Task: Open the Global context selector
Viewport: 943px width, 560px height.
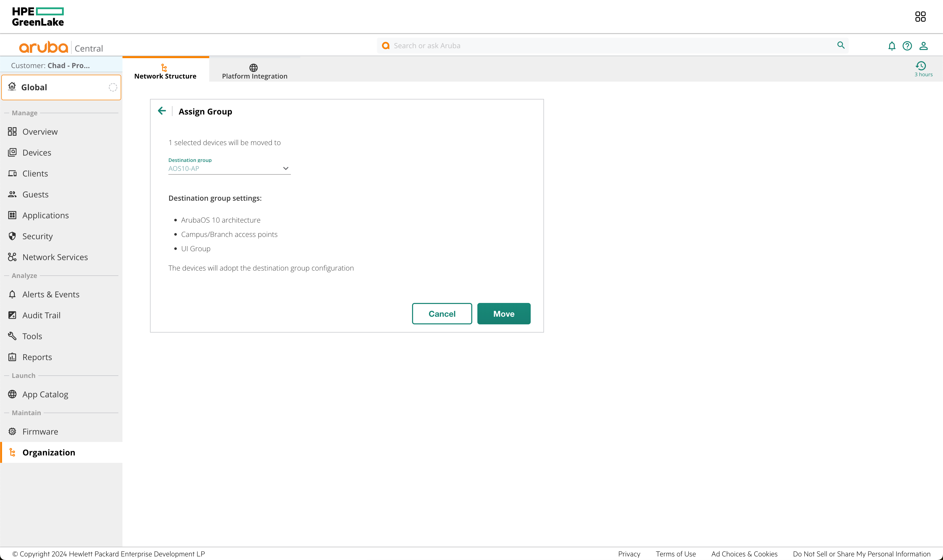Action: [61, 87]
